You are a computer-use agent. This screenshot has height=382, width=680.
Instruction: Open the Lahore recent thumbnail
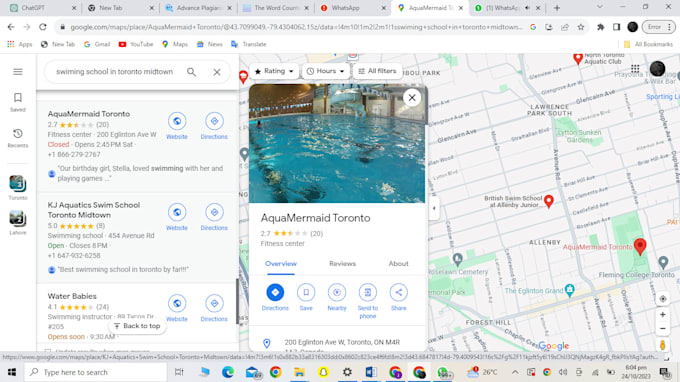click(x=18, y=223)
